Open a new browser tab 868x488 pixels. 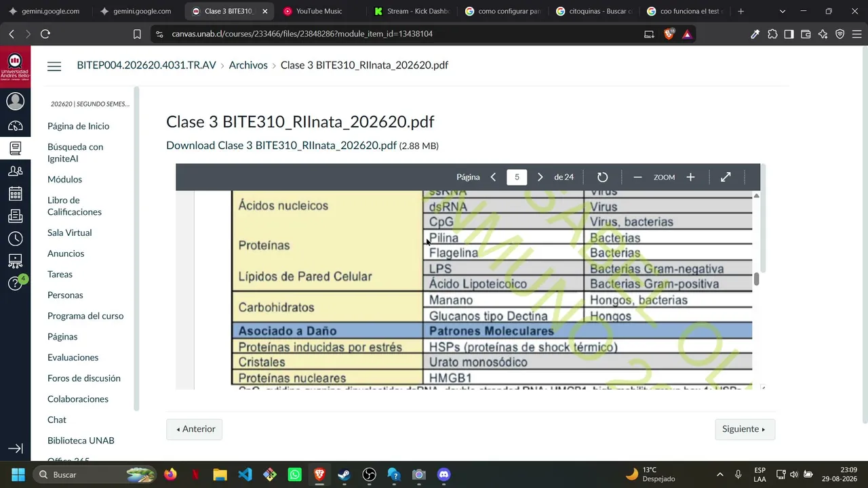(741, 12)
